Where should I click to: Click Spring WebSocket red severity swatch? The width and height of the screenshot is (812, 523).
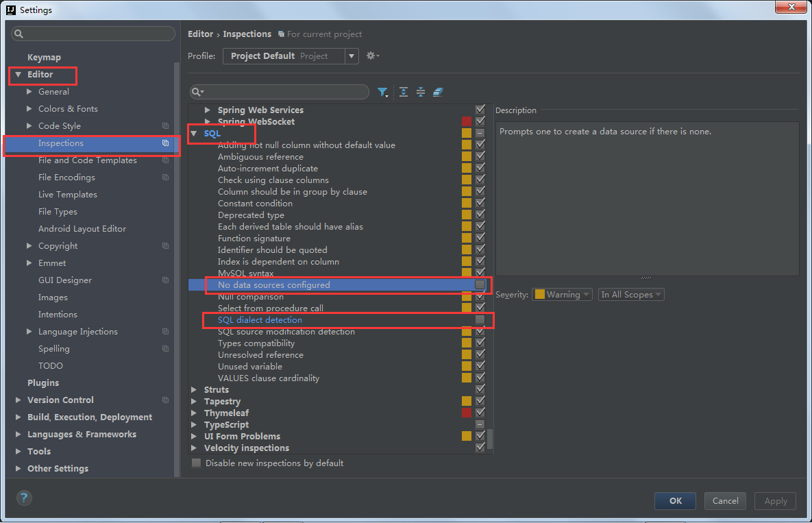(x=467, y=121)
